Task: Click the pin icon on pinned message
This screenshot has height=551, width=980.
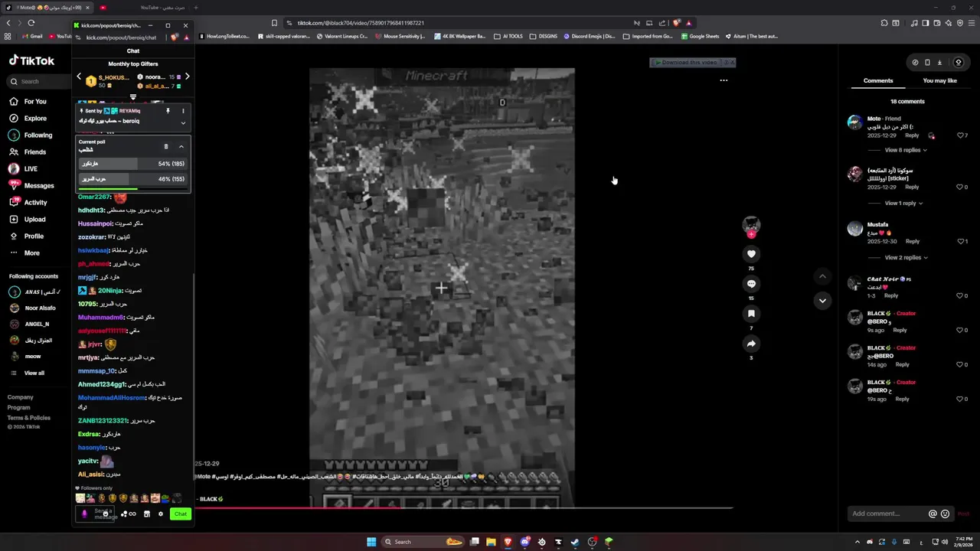Action: coord(168,111)
